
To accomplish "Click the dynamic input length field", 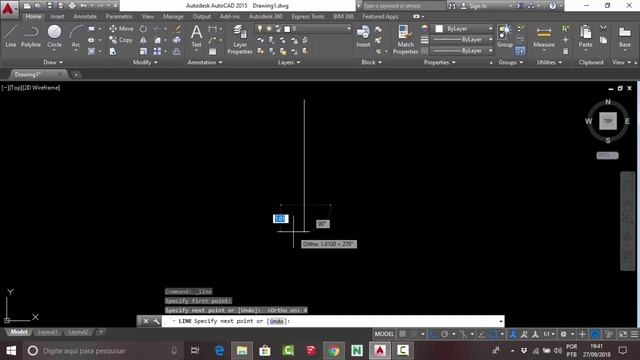I will tap(280, 219).
